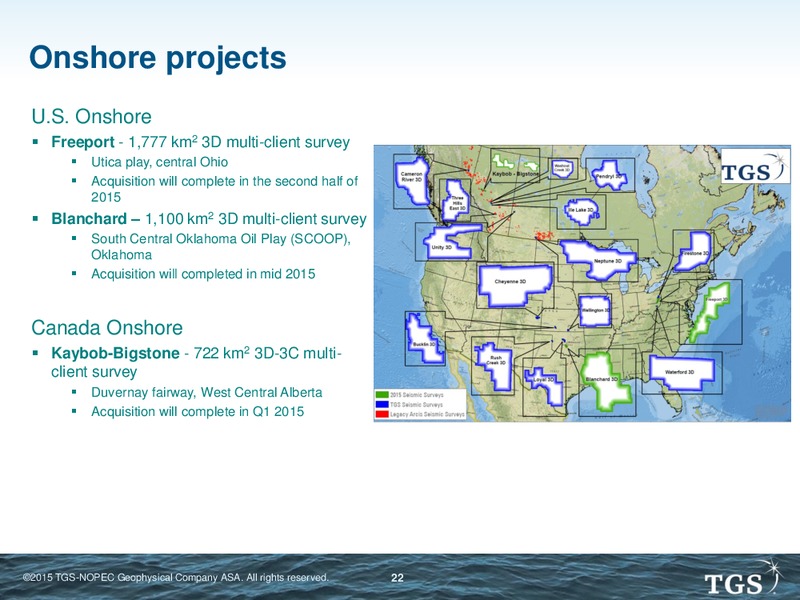
Task: Click the blue TGS Seismic Surveys legend swatch
Action: (382, 404)
